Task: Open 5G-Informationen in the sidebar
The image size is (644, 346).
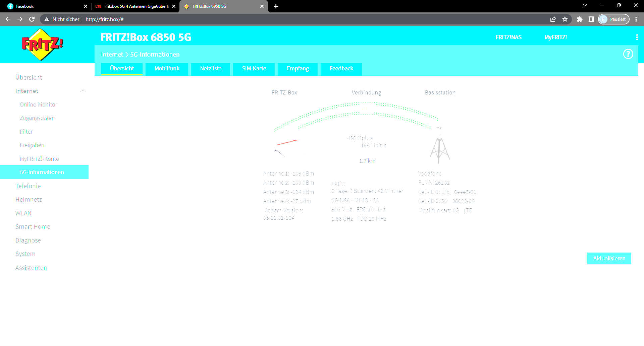Action: 44,172
